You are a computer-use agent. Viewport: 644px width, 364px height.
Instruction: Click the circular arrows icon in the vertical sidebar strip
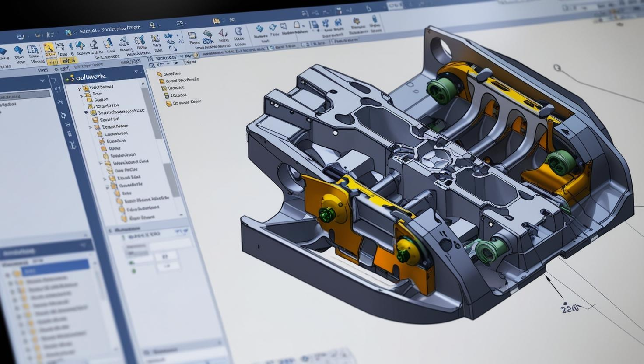[x=63, y=115]
